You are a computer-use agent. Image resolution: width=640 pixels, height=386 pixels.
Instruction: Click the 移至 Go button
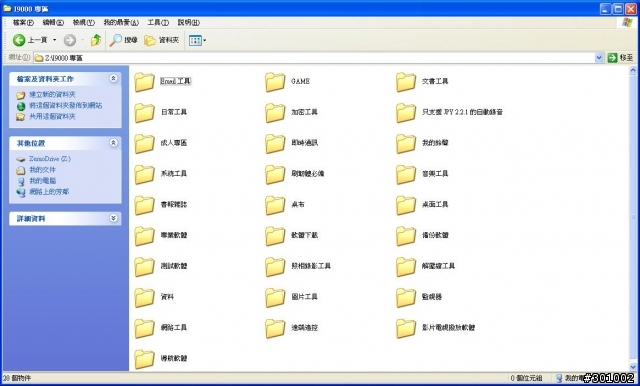[x=620, y=58]
